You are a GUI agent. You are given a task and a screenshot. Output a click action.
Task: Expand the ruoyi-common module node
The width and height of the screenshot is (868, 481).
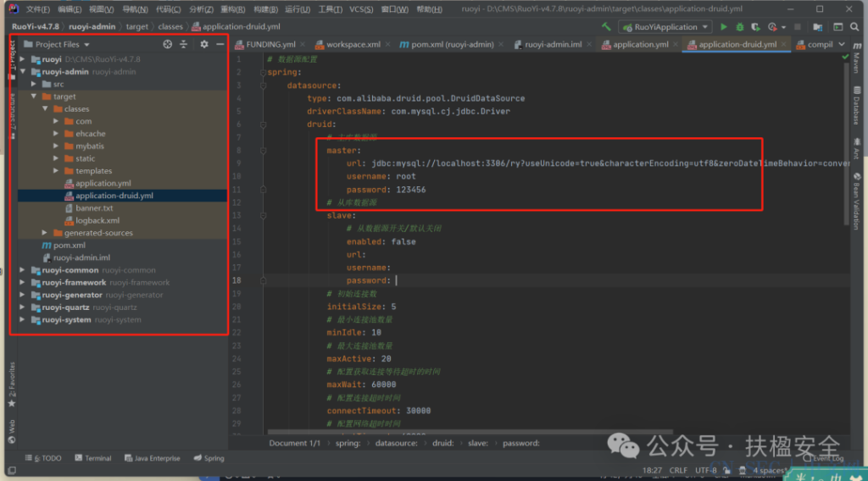[22, 270]
